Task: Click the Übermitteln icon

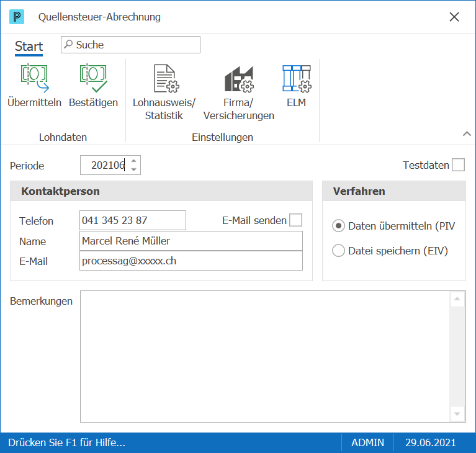Action: point(34,78)
